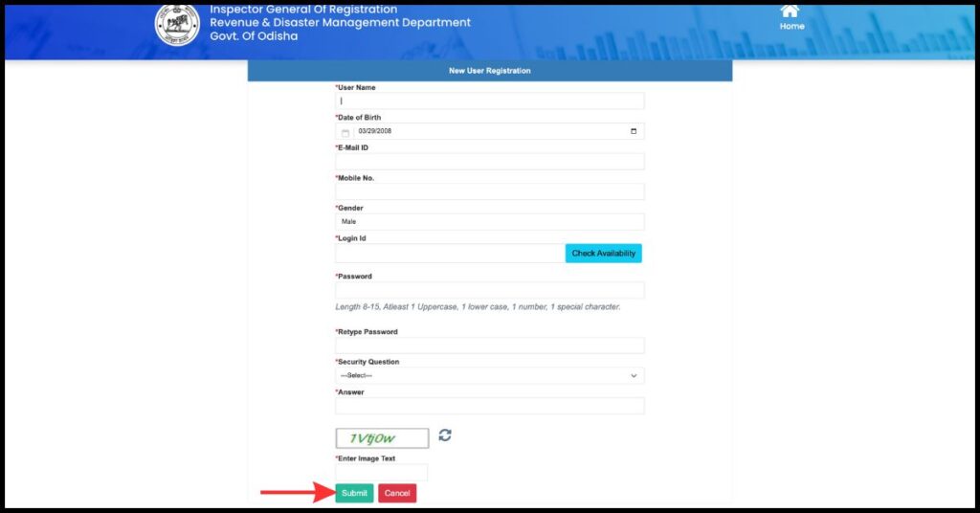
Task: Focus the User Name field
Action: pyautogui.click(x=489, y=100)
